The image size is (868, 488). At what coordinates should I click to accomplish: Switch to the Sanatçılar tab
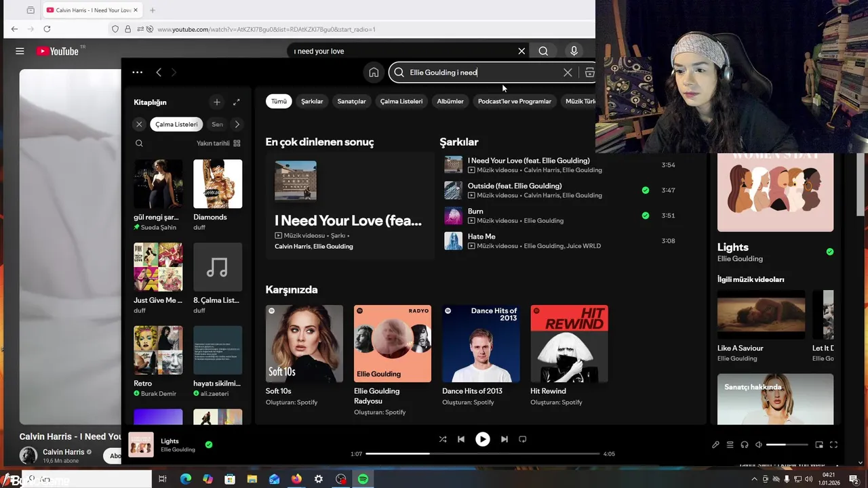(351, 101)
